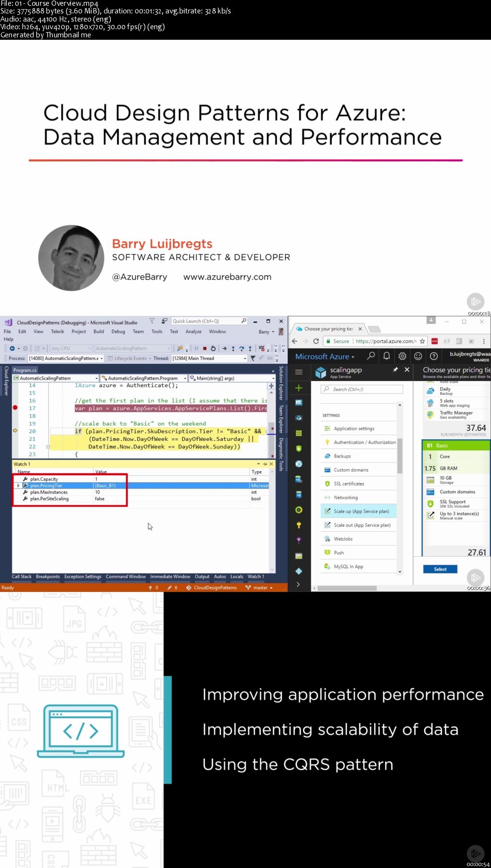This screenshot has width=491, height=868.
Task: Click the master branch indicator in status bar
Action: tap(259, 588)
